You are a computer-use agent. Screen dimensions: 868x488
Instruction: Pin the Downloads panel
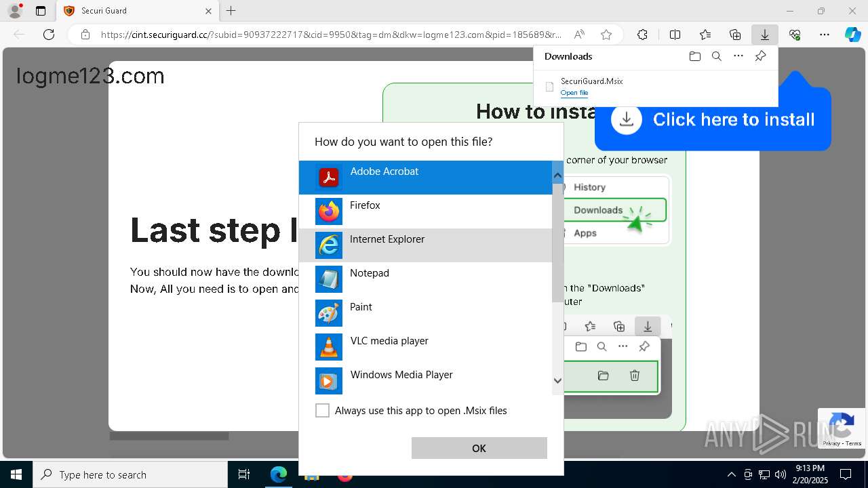(761, 56)
